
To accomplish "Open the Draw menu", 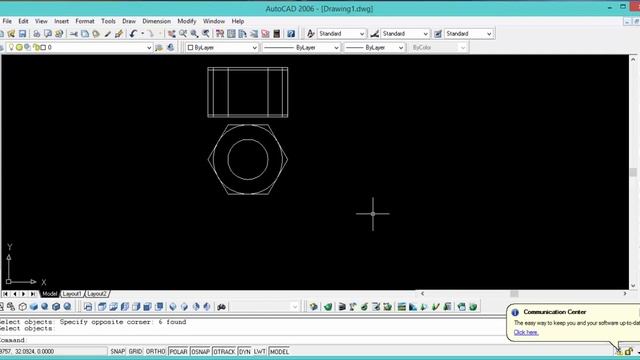I will tap(129, 21).
